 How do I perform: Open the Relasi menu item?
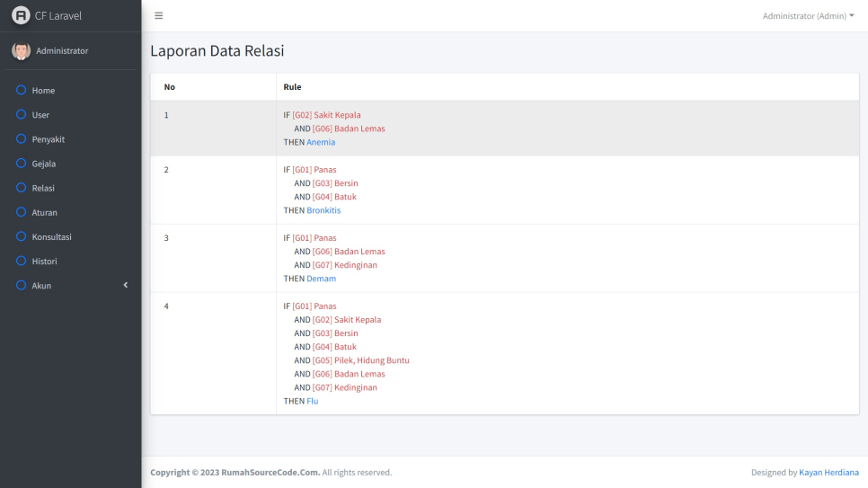(x=71, y=188)
